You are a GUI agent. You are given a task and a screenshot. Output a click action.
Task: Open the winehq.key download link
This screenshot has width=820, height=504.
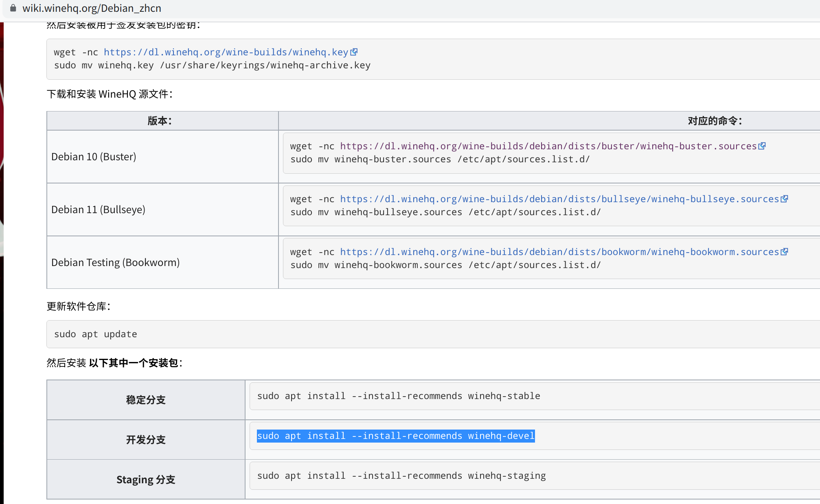click(x=226, y=52)
